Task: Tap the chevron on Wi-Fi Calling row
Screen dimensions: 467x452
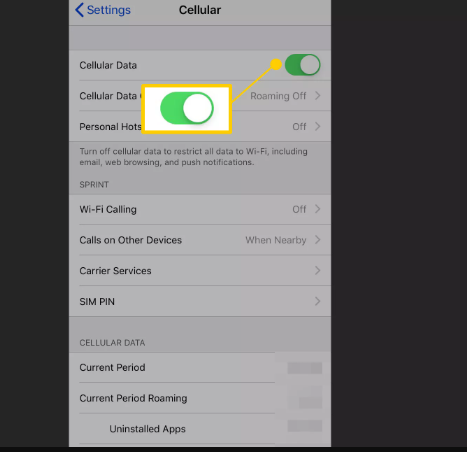Action: pos(317,209)
